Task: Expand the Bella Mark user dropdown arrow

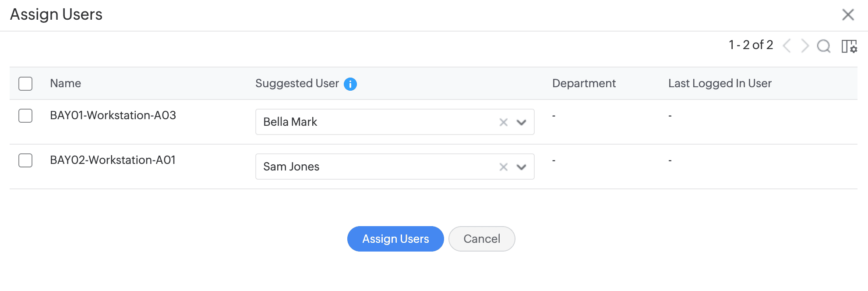Action: point(521,122)
